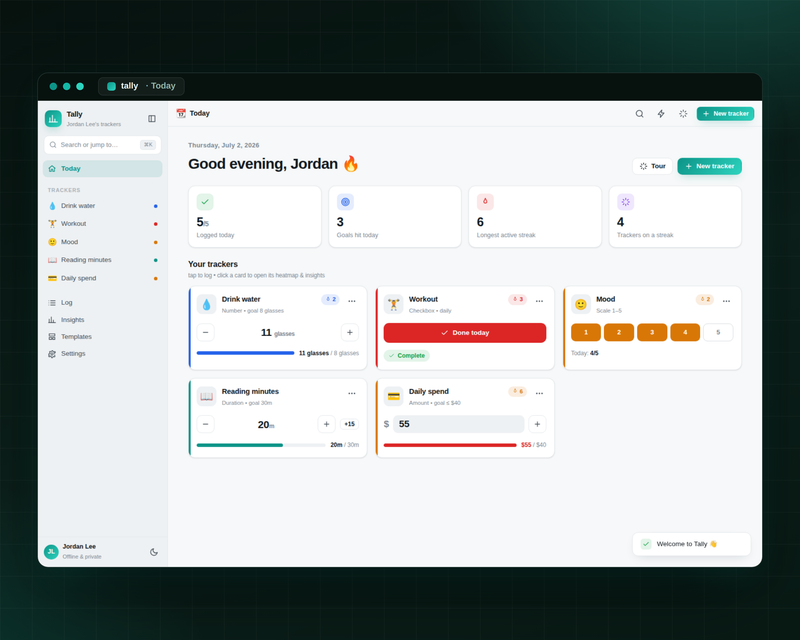
Task: Toggle Workout Done today checkbox button
Action: point(465,333)
